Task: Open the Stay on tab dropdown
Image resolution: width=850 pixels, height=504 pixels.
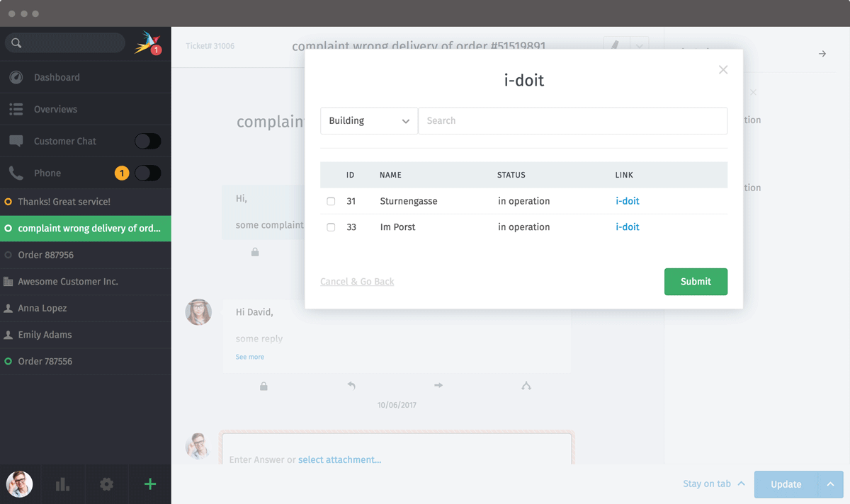Action: 713,484
